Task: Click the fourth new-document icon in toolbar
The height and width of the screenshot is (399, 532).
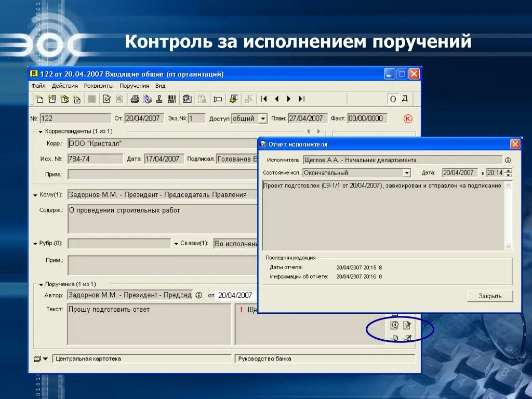Action: (x=77, y=99)
